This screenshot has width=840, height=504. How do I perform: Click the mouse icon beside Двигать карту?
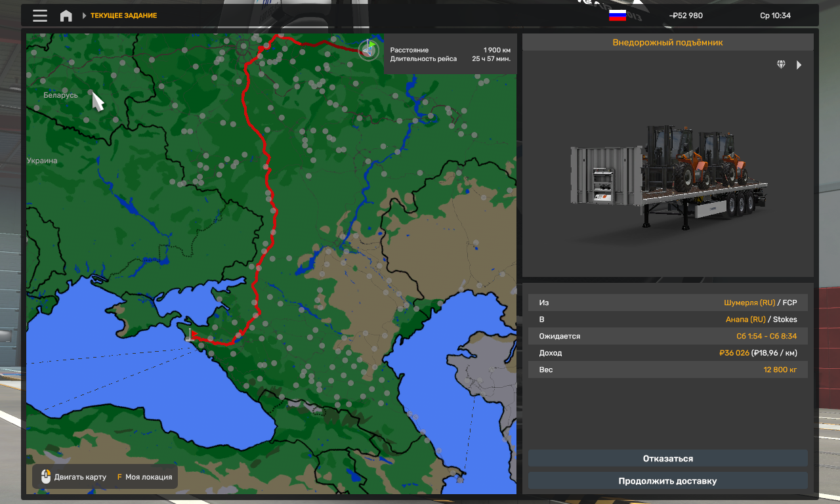(45, 477)
